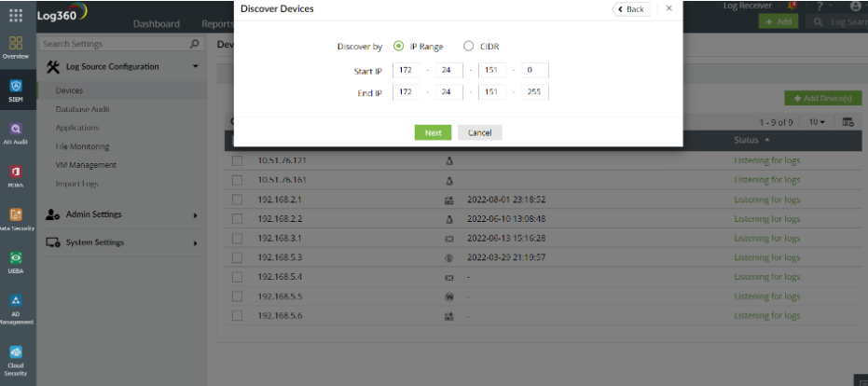Open the Overview module in sidebar

click(16, 48)
